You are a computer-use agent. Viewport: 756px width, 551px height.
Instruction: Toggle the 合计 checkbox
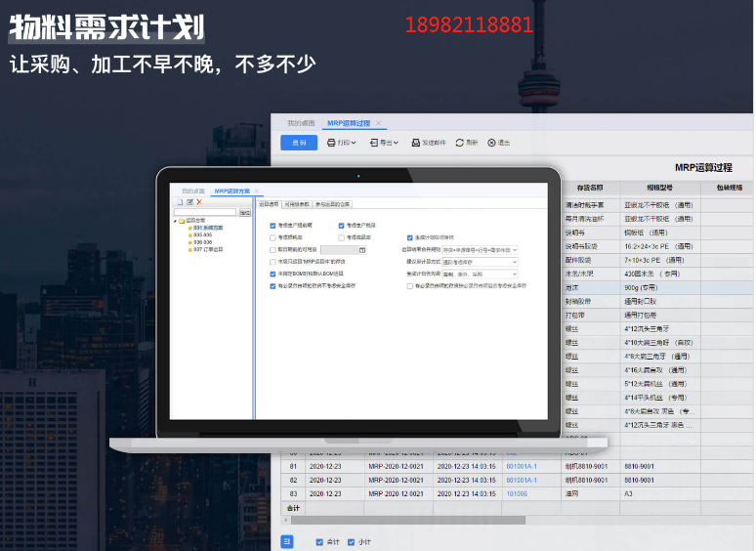319,541
